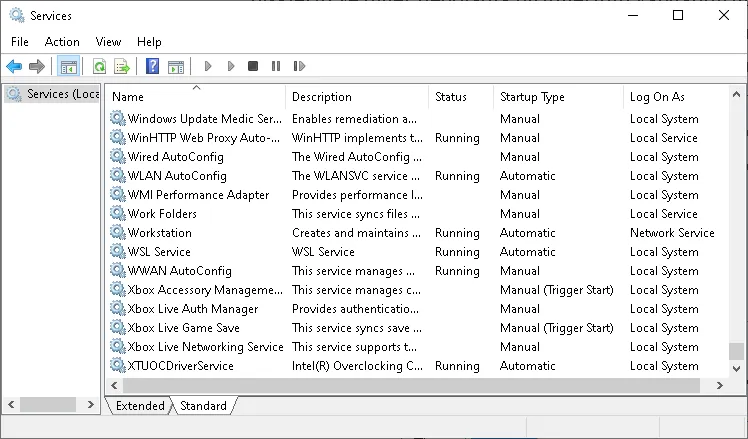Click the Restart Service toolbar icon
Image resolution: width=748 pixels, height=439 pixels.
299,66
